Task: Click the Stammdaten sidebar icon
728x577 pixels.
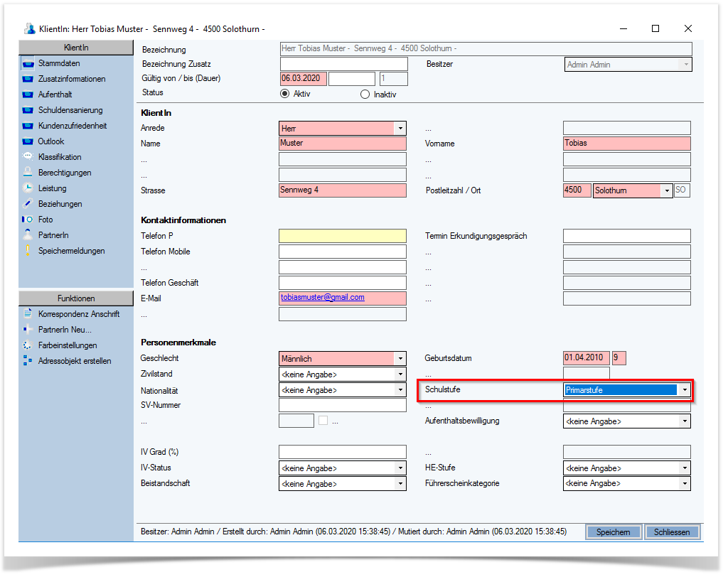Action: [28, 63]
